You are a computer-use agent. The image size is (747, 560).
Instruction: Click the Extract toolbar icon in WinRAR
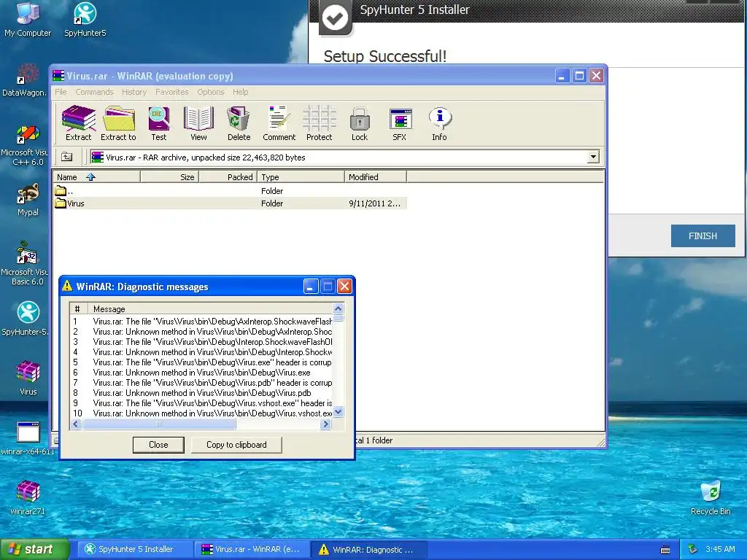[x=79, y=123]
